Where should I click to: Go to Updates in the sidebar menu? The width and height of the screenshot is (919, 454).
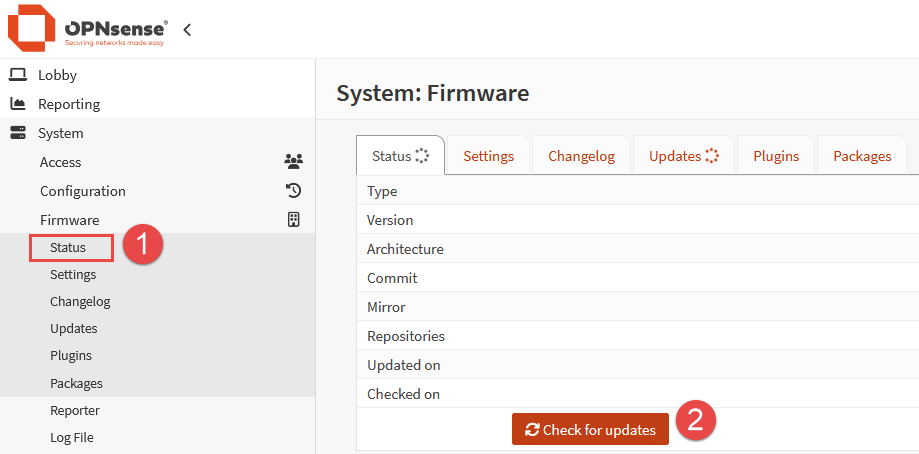[x=74, y=328]
